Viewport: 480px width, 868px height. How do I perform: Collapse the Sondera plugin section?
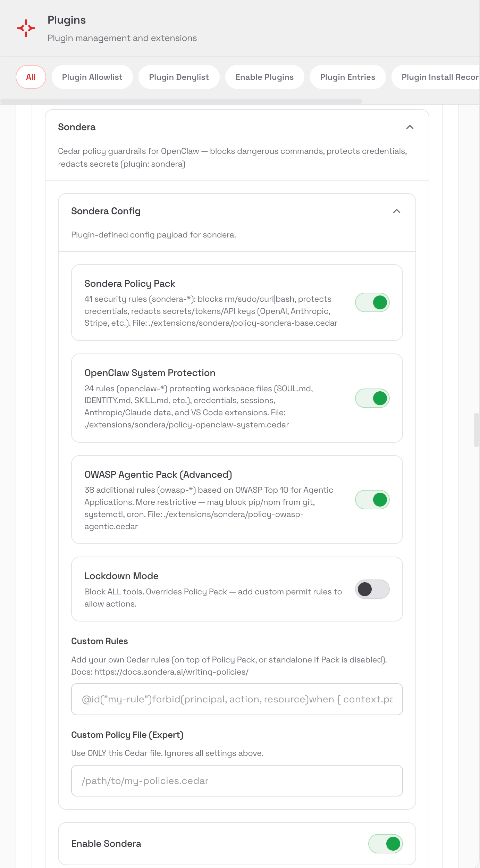pos(410,127)
